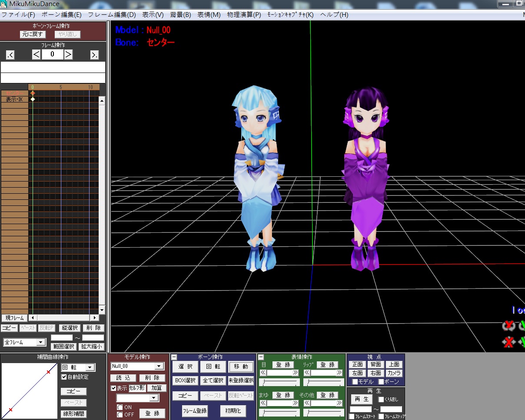Open the ファイル(F) menu
The image size is (525, 420).
tap(18, 14)
